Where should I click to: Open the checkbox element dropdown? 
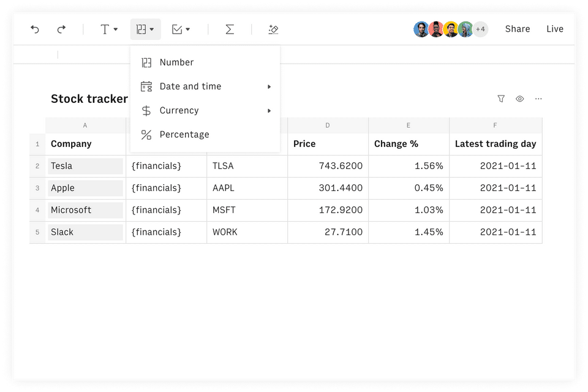tap(181, 29)
